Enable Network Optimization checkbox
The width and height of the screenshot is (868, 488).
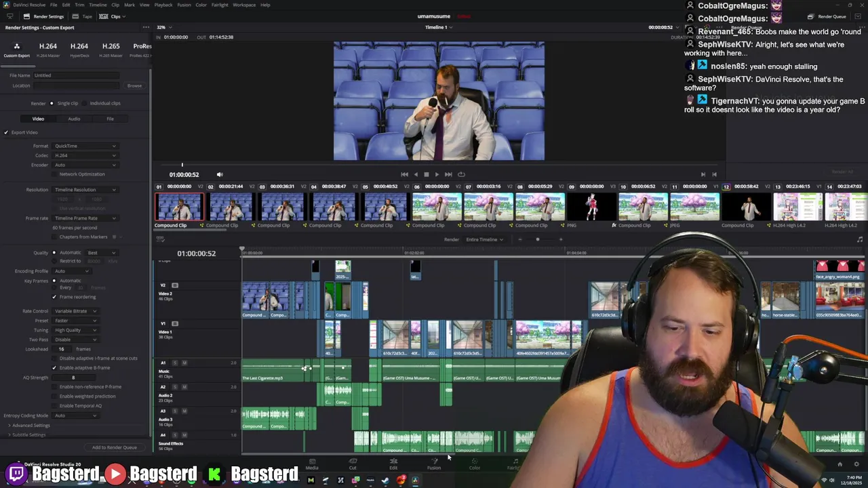(54, 174)
